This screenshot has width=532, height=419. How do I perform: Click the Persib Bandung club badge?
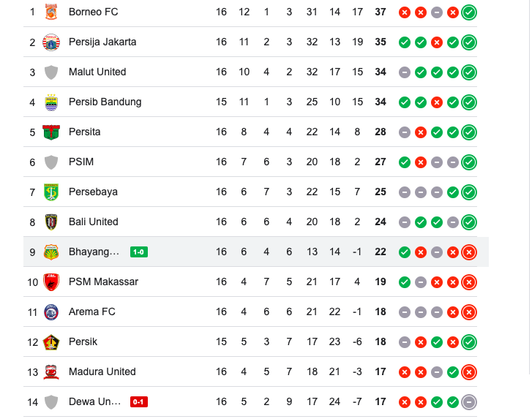click(51, 102)
